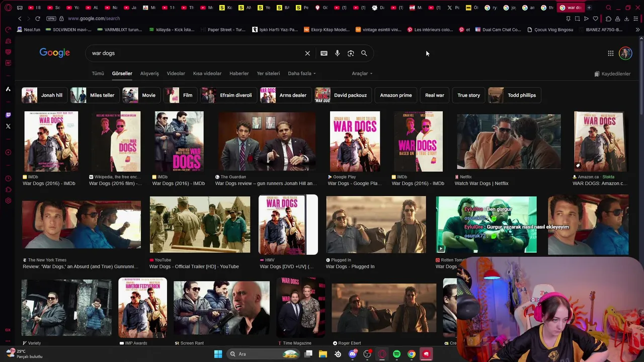Open sidebar settings gear

[8, 201]
